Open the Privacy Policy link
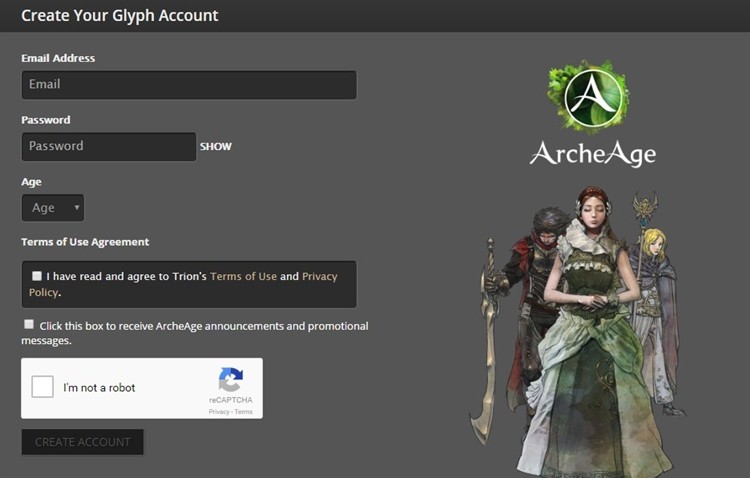The width and height of the screenshot is (750, 478). point(320,276)
